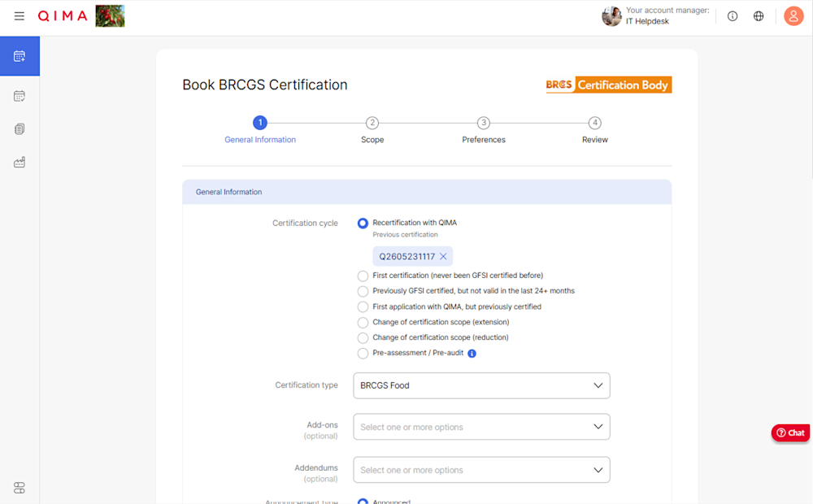Go to the Preferences step
813x504 pixels.
click(x=484, y=130)
